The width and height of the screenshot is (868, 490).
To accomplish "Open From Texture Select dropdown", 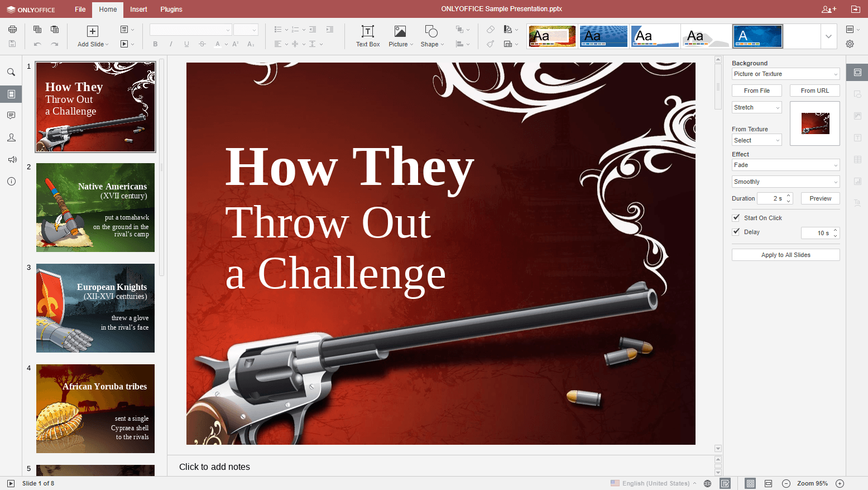I will [756, 140].
